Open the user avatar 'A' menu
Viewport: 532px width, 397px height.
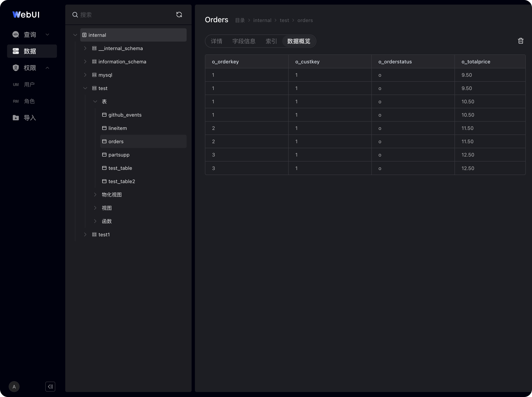tap(14, 386)
